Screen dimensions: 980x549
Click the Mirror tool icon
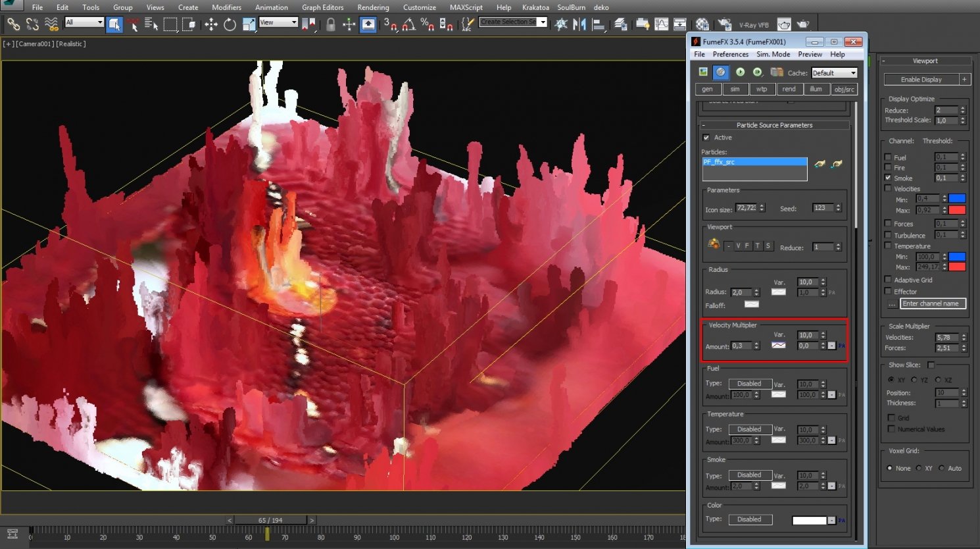tap(579, 25)
